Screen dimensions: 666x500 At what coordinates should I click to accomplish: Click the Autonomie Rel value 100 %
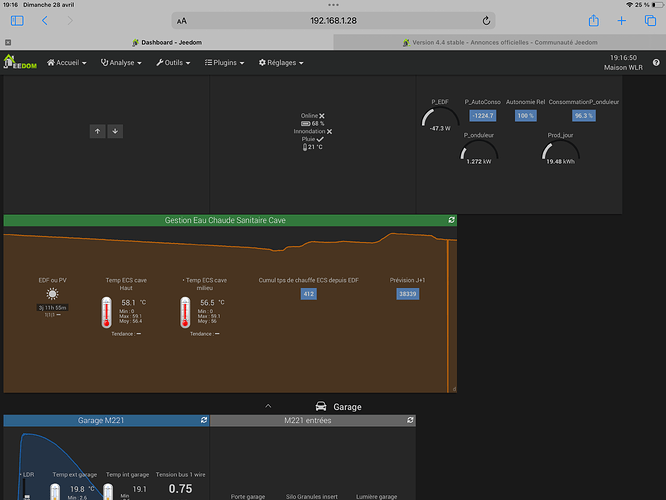pyautogui.click(x=525, y=116)
